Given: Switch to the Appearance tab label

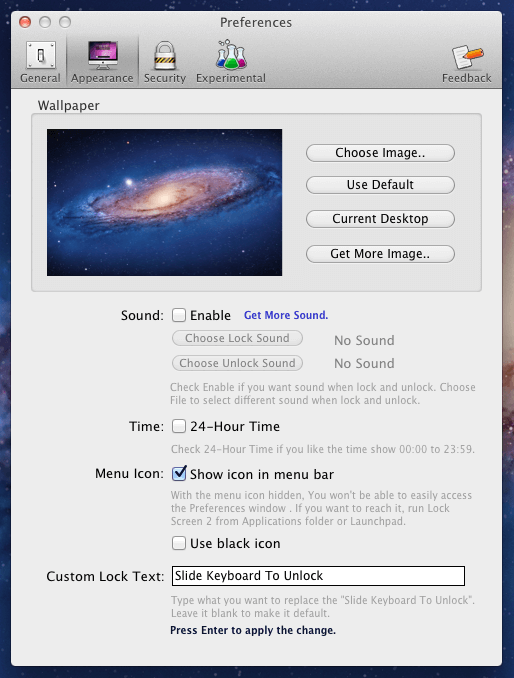Looking at the screenshot, I should (102, 78).
